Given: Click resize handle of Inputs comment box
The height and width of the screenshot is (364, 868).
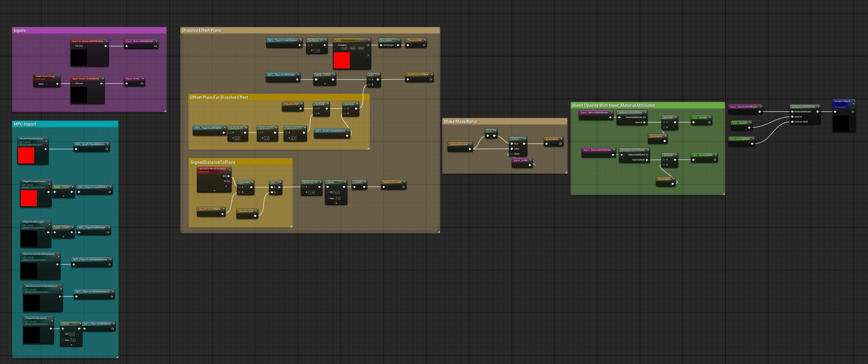Looking at the screenshot, I should (165, 111).
